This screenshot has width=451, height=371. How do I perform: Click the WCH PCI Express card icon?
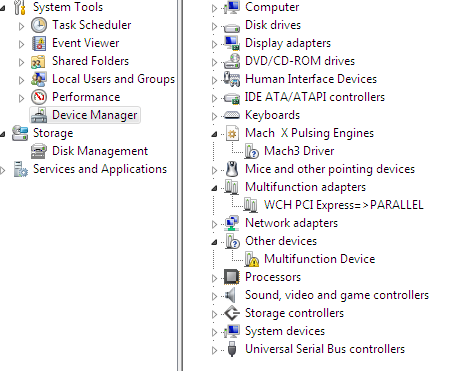tap(251, 205)
